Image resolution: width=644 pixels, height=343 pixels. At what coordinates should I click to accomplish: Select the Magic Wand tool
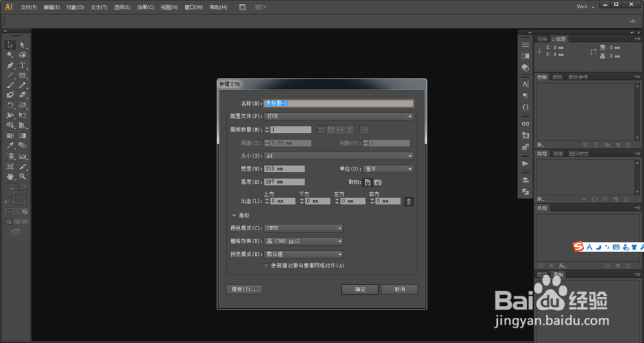point(10,55)
